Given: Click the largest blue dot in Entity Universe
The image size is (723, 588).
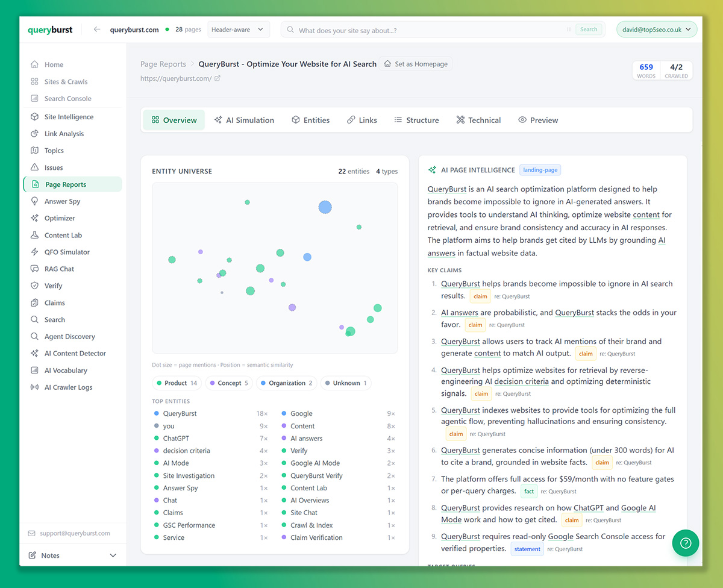Looking at the screenshot, I should [x=325, y=207].
